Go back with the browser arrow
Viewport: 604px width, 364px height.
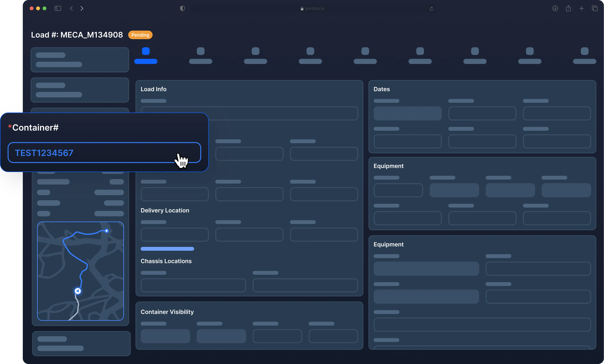(71, 9)
